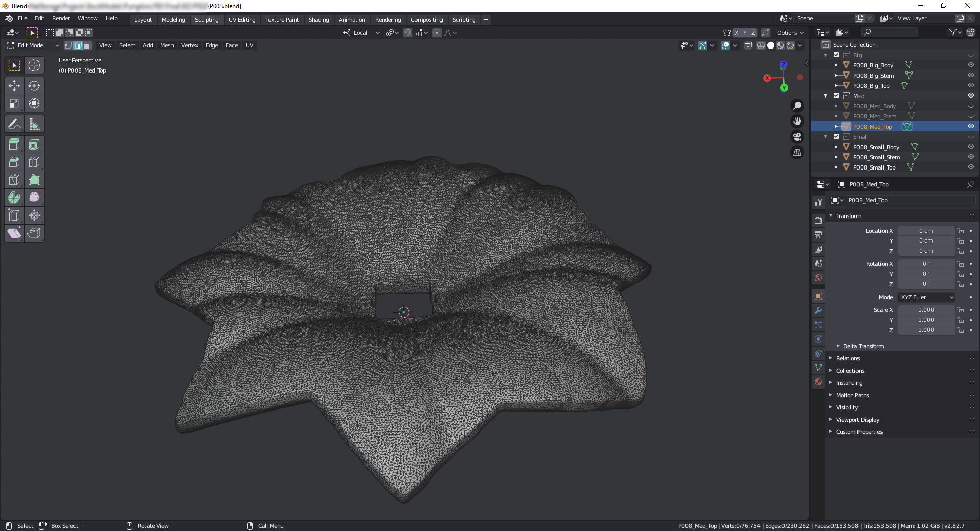The width and height of the screenshot is (980, 531).
Task: Activate the Move tool
Action: tap(14, 86)
